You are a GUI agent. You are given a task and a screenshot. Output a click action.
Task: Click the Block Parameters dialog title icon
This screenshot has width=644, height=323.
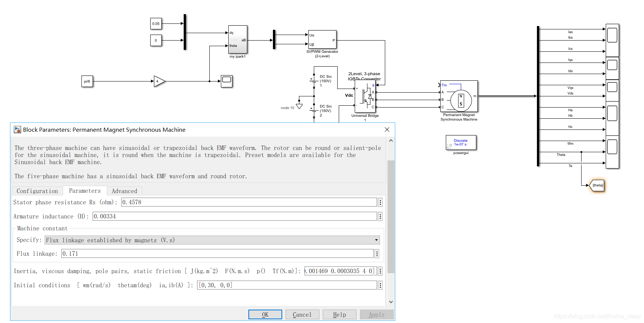17,129
